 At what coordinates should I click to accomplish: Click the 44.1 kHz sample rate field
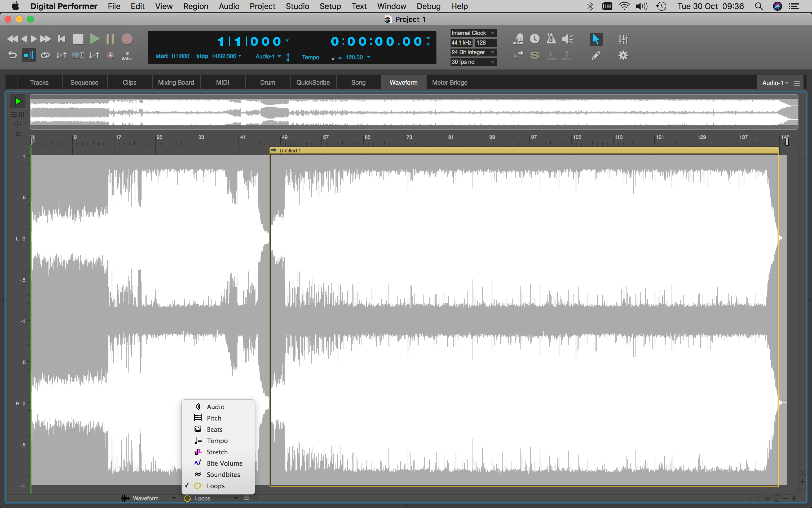[461, 43]
